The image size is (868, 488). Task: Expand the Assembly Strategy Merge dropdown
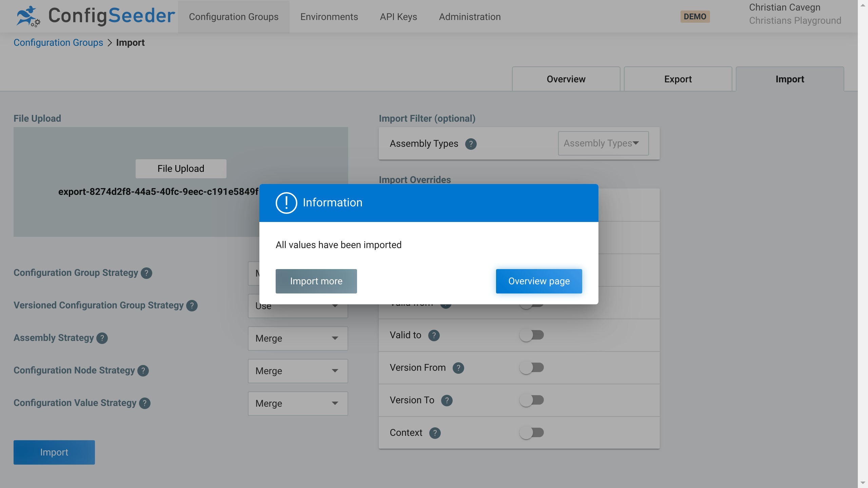(297, 338)
